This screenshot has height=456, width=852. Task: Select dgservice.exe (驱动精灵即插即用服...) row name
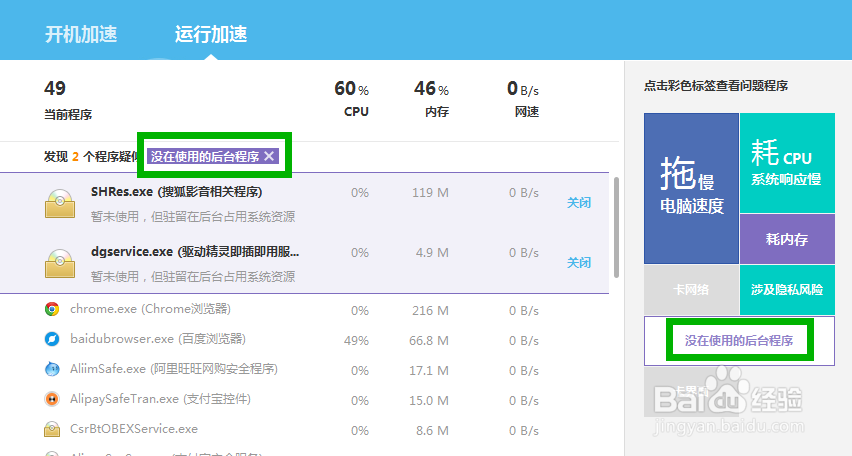195,252
